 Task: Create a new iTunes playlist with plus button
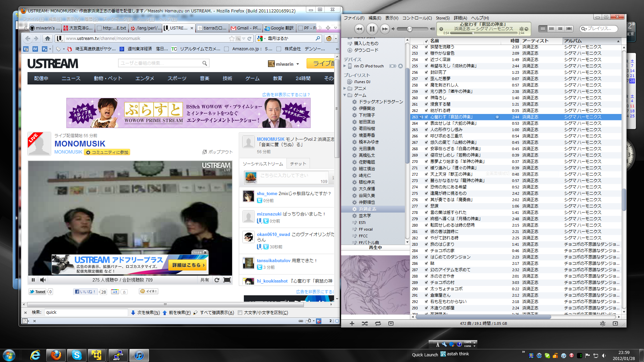(352, 323)
